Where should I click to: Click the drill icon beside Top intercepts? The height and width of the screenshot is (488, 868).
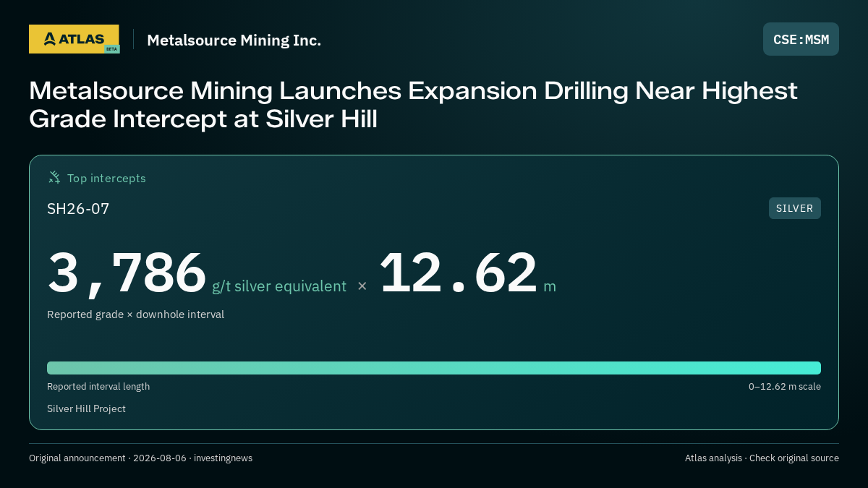(54, 177)
